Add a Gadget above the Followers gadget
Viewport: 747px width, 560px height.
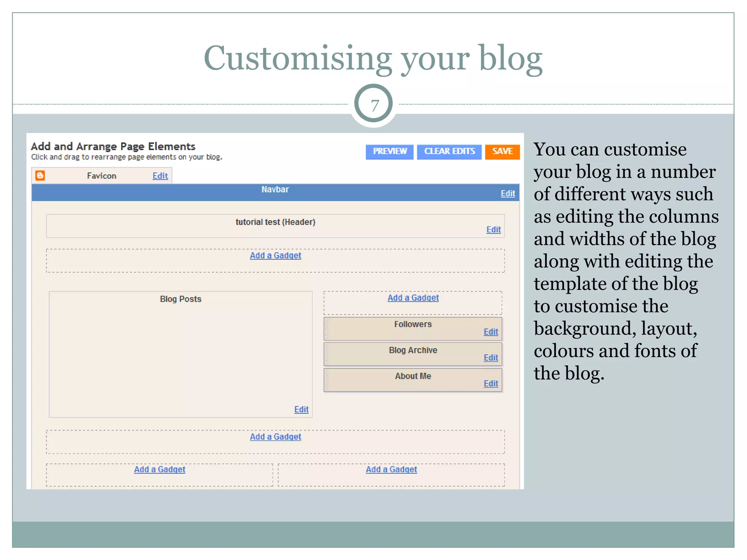pos(413,298)
